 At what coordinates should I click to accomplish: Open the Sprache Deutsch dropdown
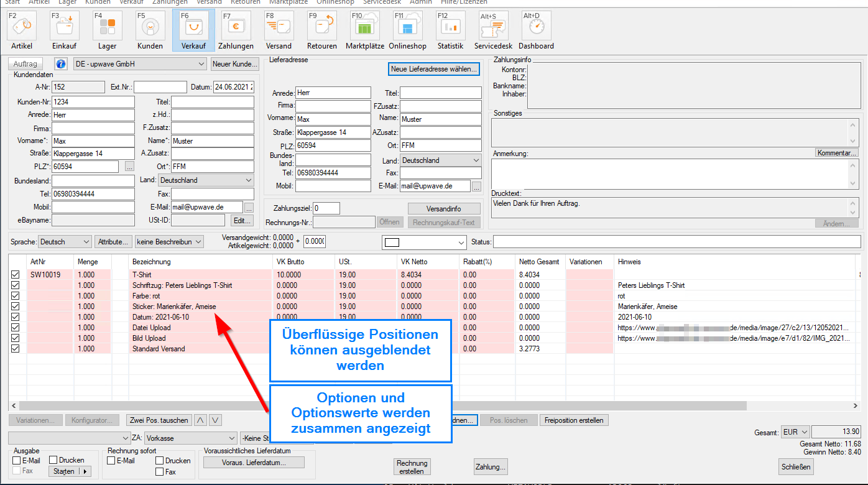[65, 242]
